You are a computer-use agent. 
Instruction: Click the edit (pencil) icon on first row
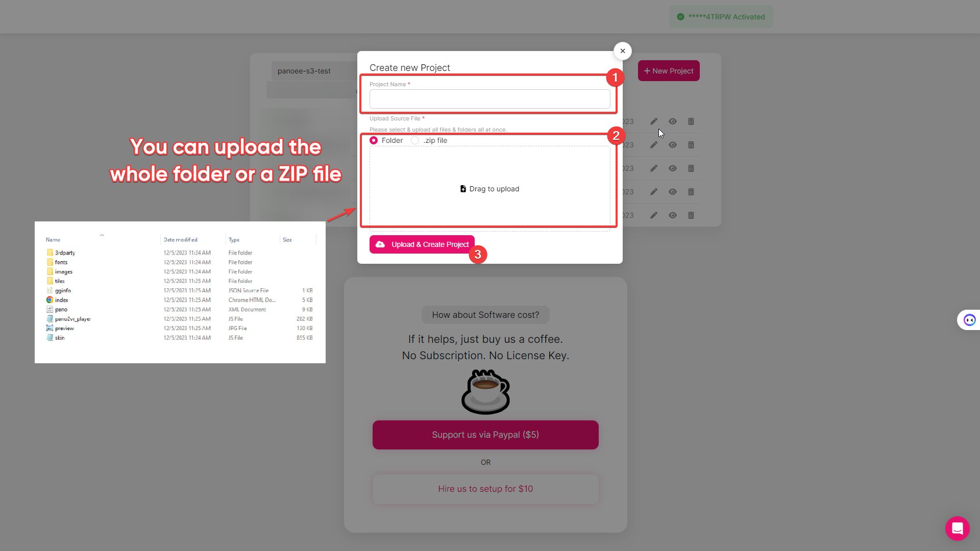pos(654,121)
